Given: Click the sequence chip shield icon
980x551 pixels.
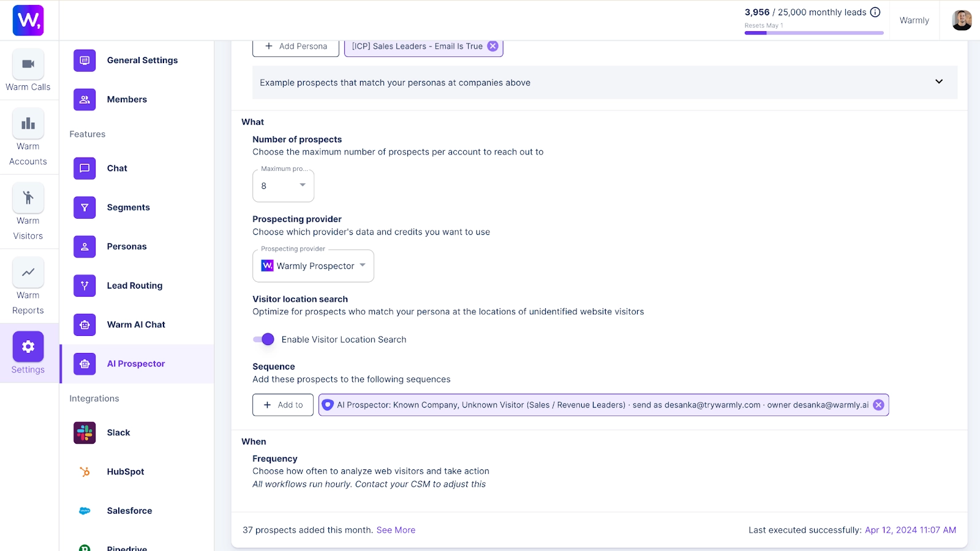Looking at the screenshot, I should point(328,405).
